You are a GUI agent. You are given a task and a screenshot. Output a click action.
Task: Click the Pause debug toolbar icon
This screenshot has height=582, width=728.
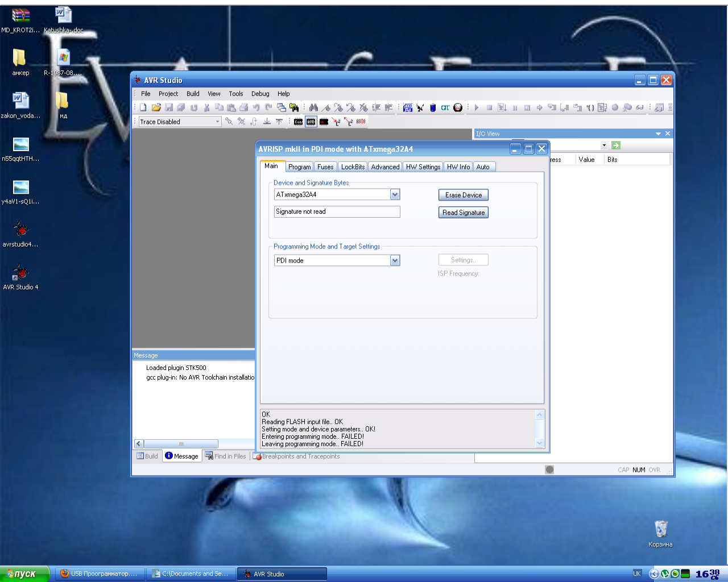pyautogui.click(x=515, y=107)
